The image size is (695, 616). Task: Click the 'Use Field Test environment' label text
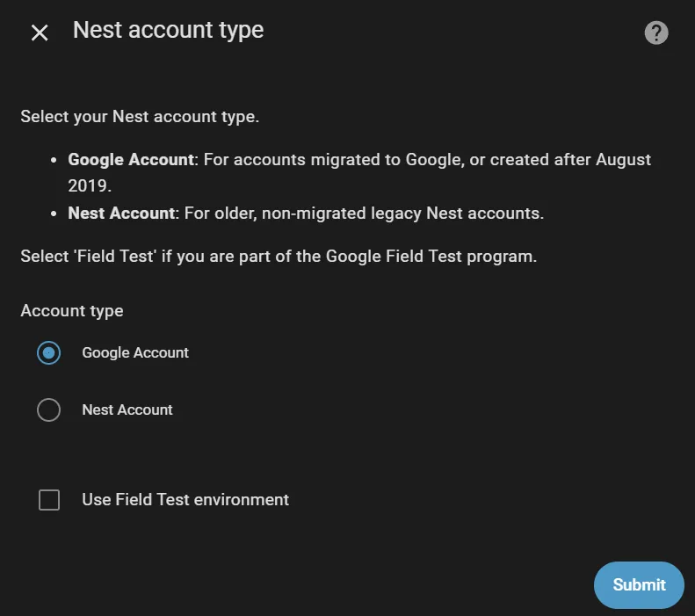185,500
